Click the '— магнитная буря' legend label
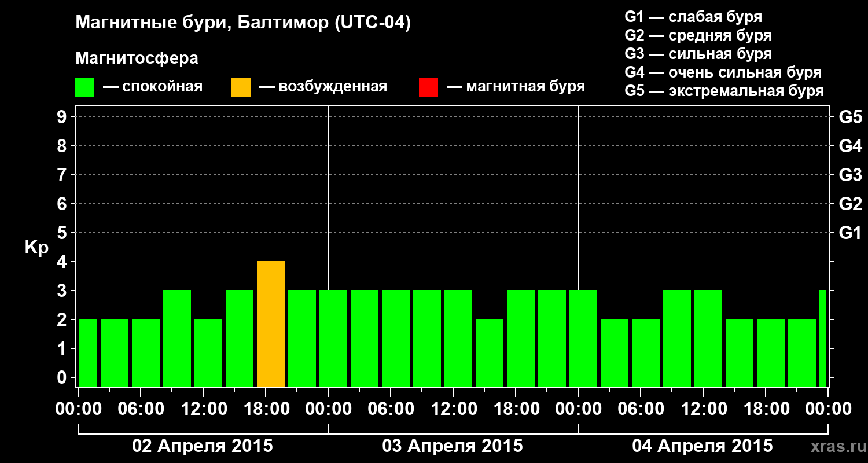The width and height of the screenshot is (868, 463). pos(516,87)
